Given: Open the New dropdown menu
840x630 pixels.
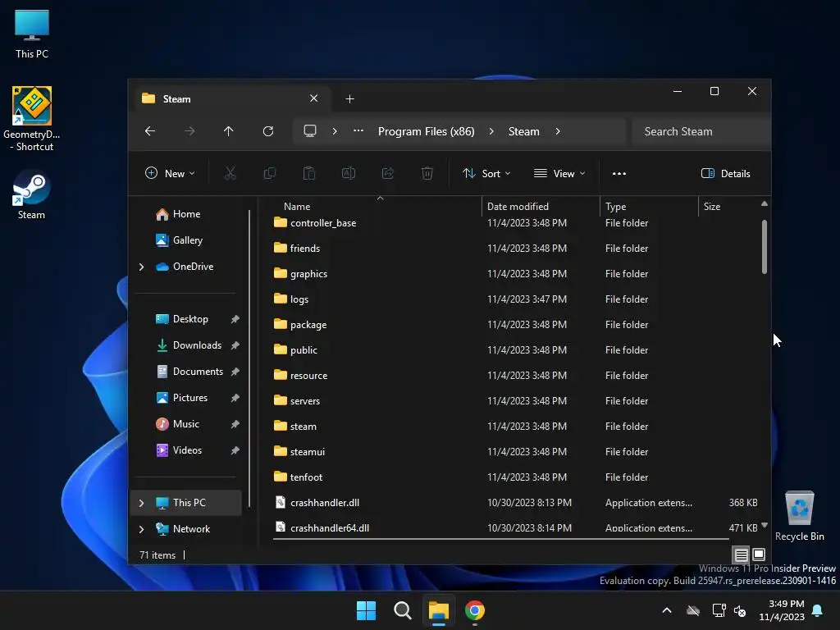Looking at the screenshot, I should click(170, 174).
